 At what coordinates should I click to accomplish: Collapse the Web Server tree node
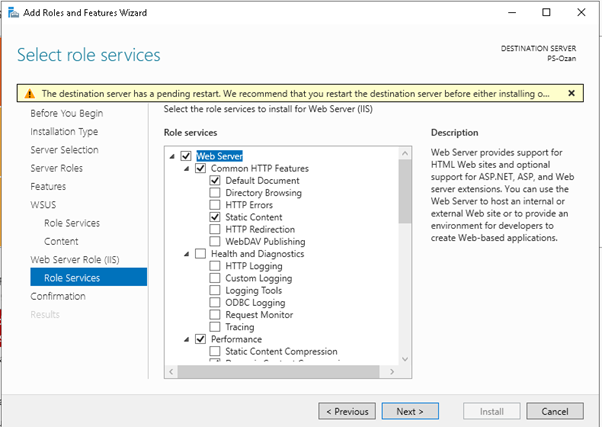(172, 156)
